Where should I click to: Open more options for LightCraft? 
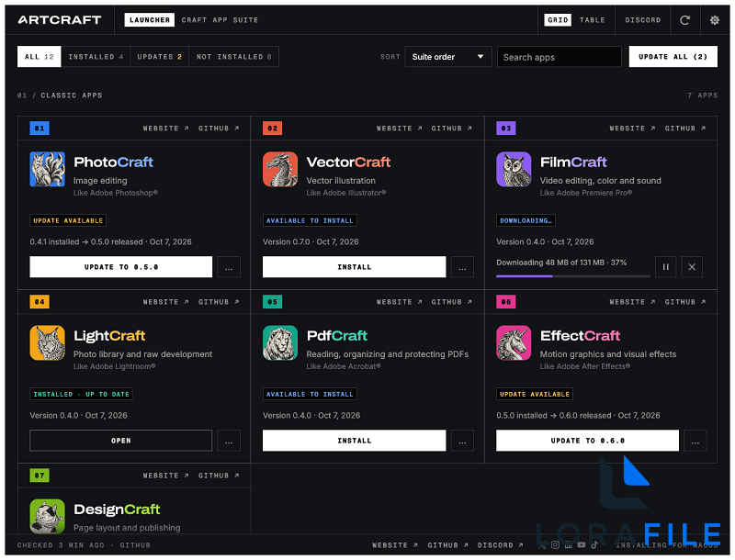coord(229,441)
